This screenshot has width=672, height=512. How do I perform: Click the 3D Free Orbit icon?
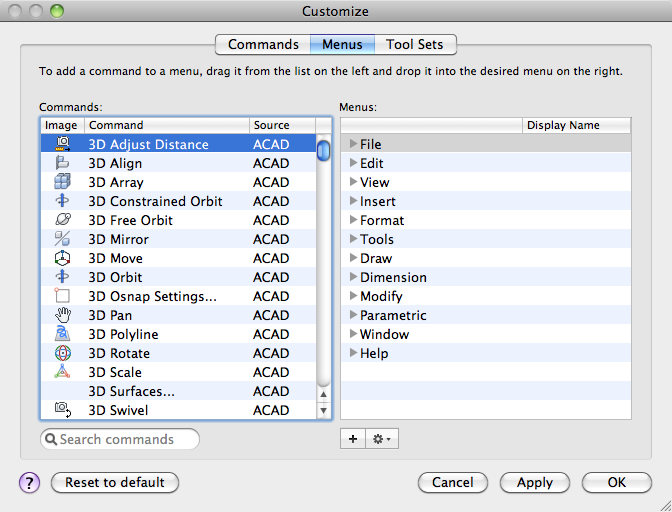[63, 219]
